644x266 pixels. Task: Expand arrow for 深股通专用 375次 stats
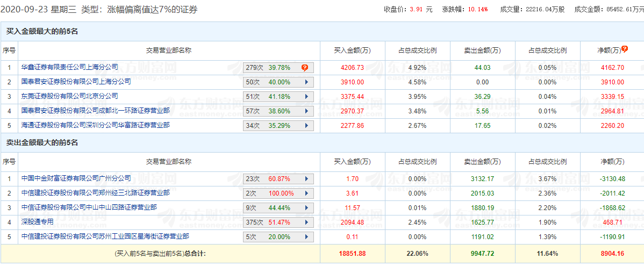tap(306, 222)
